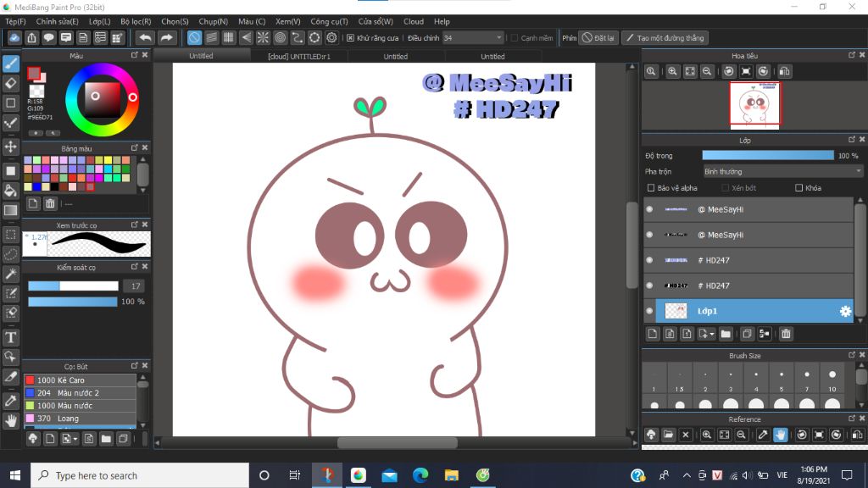
Task: Adjust the Độ trong layer opacity slider
Action: click(768, 156)
